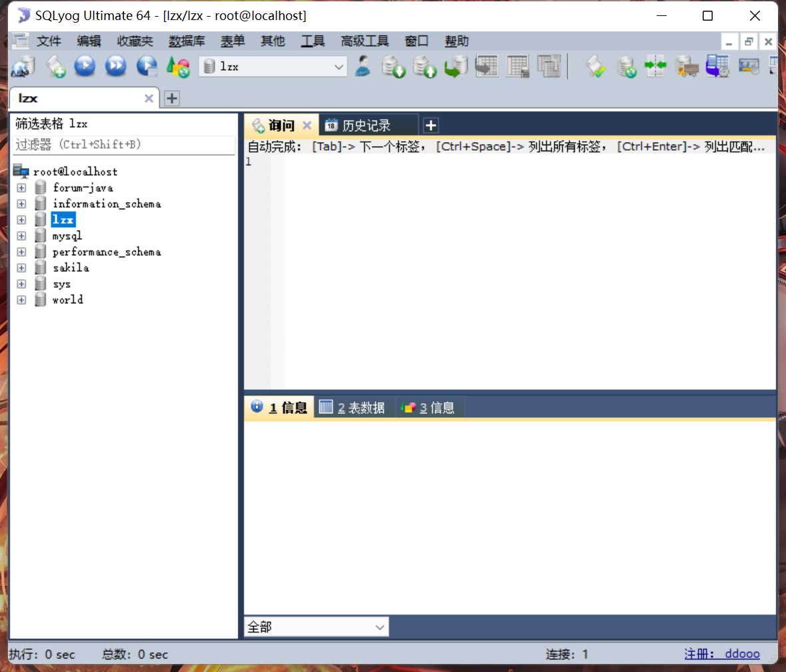Add a new query tab with plus
The width and height of the screenshot is (786, 672).
431,125
